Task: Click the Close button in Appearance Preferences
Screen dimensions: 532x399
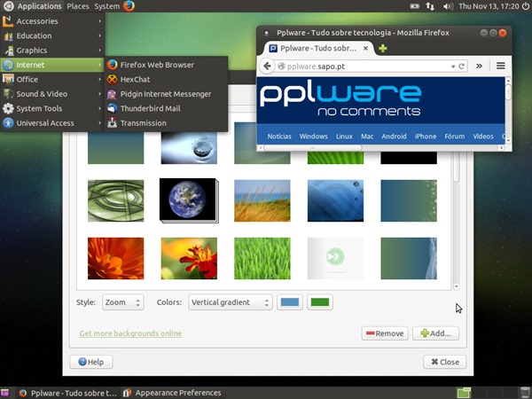Action: (445, 362)
